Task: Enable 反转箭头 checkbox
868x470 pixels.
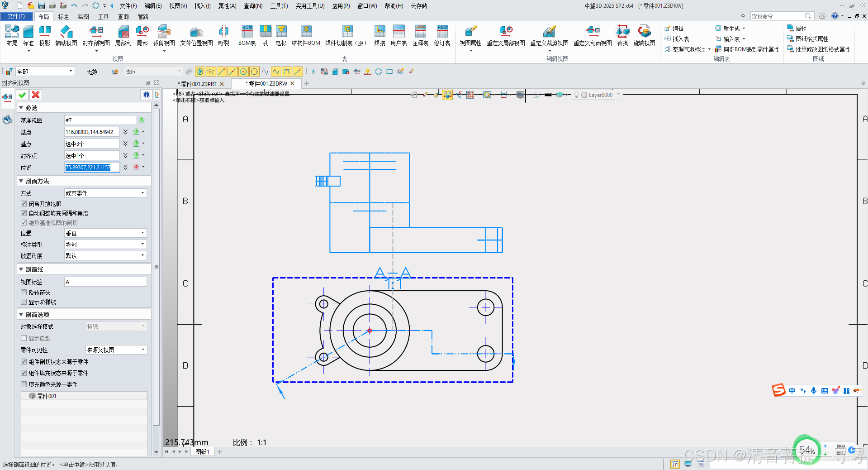Action: coord(24,293)
